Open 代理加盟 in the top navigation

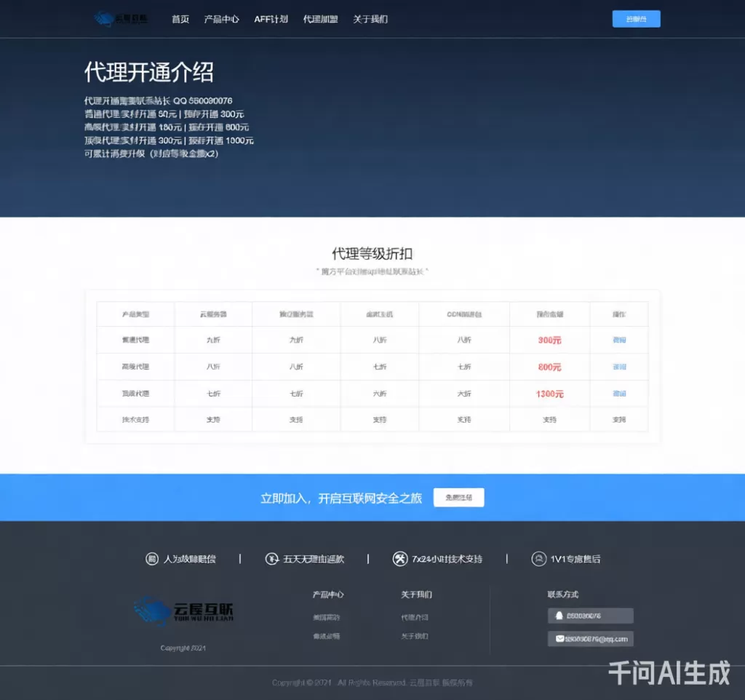320,20
